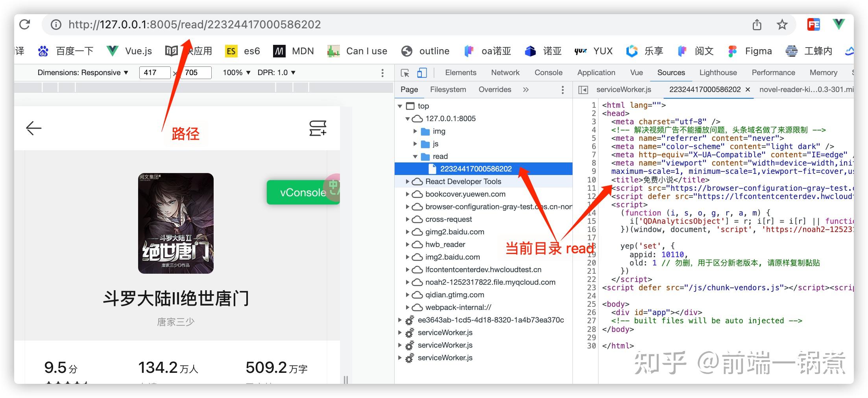Open the es6 bookmark

tap(243, 51)
